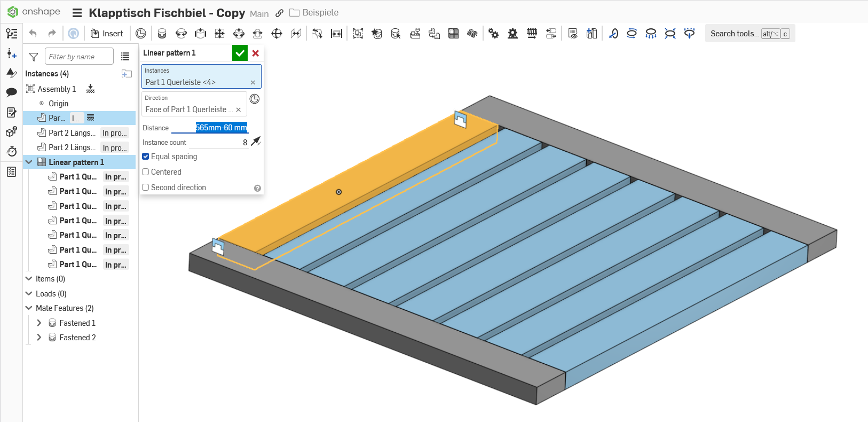This screenshot has height=422, width=868.
Task: Select the Revolute mate tool
Action: tap(182, 33)
